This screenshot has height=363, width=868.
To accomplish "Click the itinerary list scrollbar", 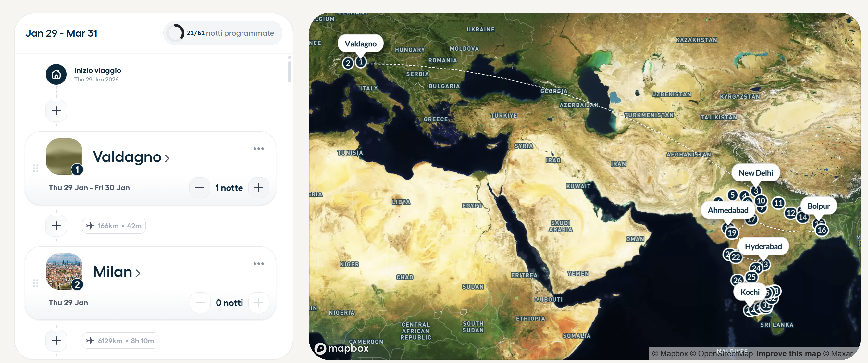I will pyautogui.click(x=289, y=71).
